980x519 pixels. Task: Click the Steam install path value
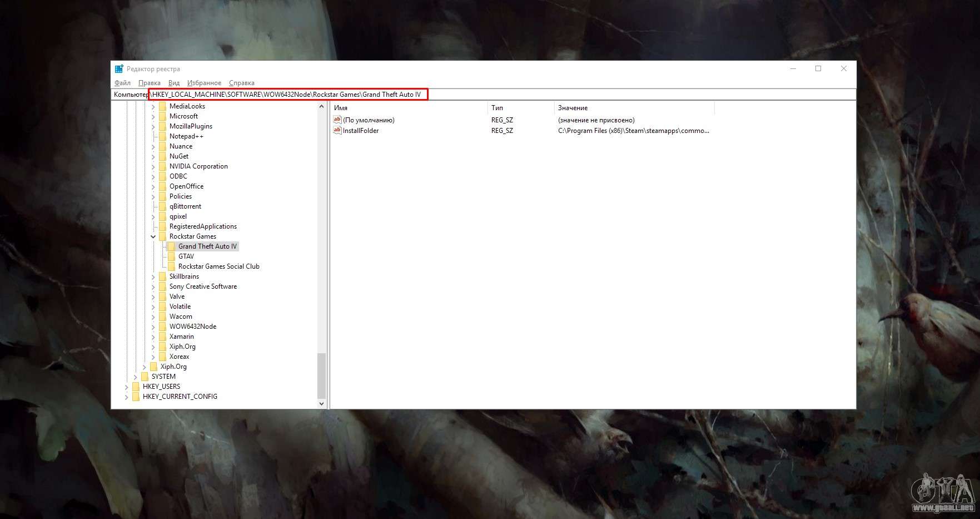(634, 131)
